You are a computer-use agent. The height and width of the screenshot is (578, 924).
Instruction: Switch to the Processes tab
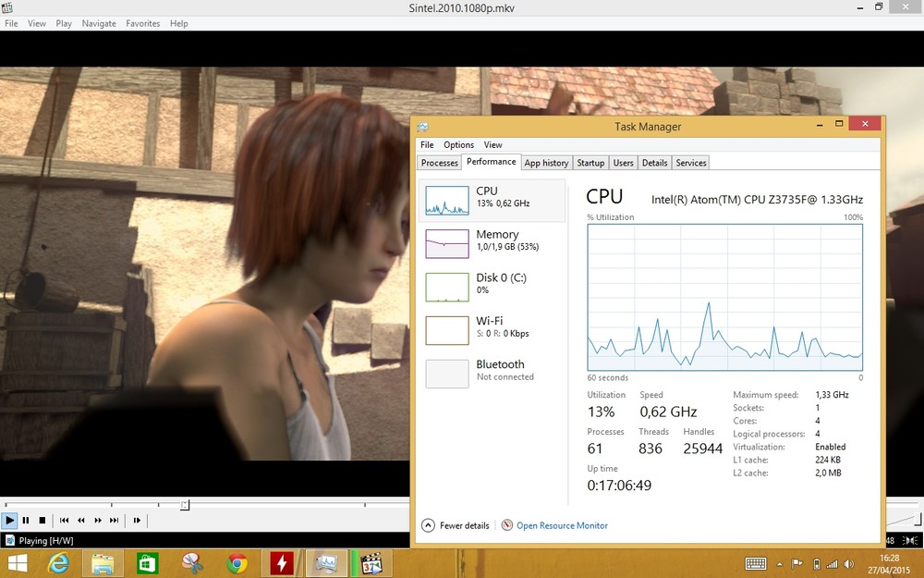440,163
